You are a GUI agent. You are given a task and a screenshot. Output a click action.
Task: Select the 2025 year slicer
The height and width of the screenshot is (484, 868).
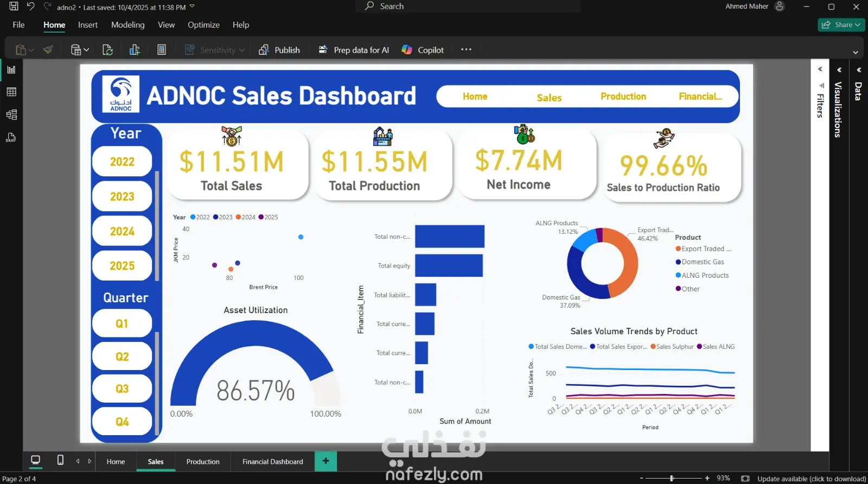point(122,266)
